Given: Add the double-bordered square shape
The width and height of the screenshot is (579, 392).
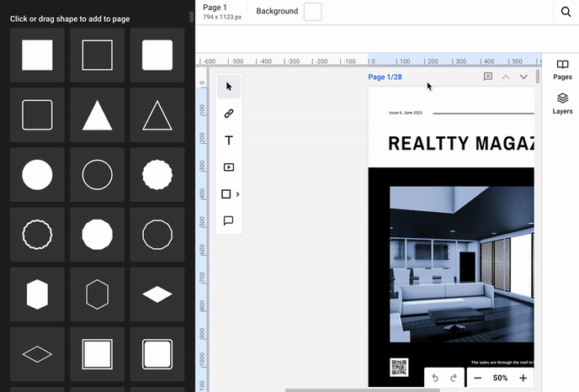Looking at the screenshot, I should point(97,354).
